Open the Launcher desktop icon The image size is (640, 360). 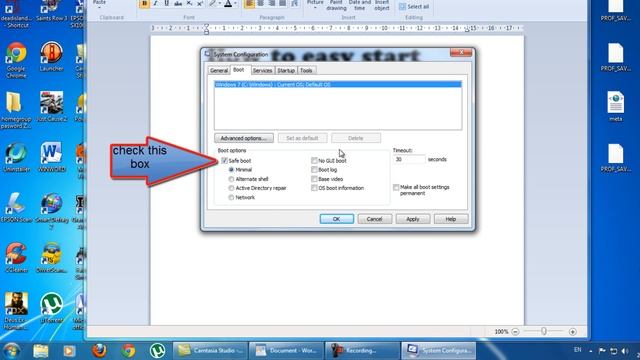(51, 56)
